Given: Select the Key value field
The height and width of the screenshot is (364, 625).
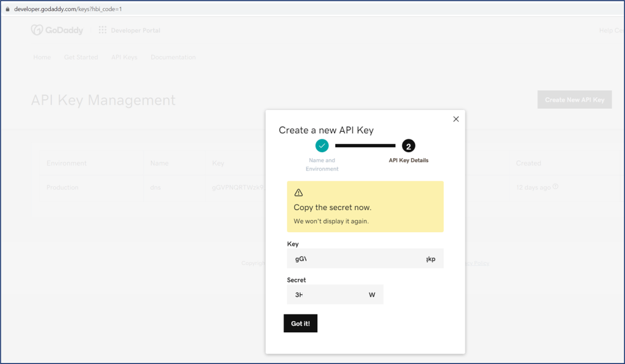Looking at the screenshot, I should pos(365,258).
